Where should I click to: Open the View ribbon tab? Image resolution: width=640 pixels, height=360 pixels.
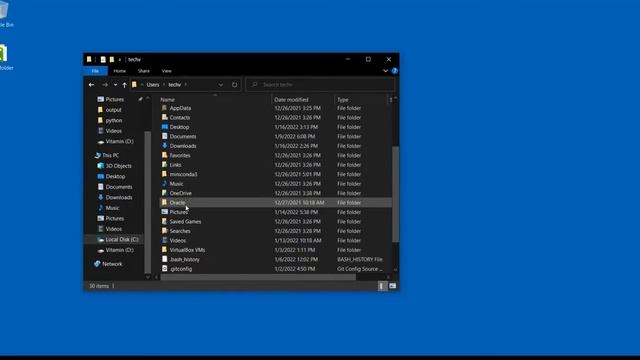167,71
